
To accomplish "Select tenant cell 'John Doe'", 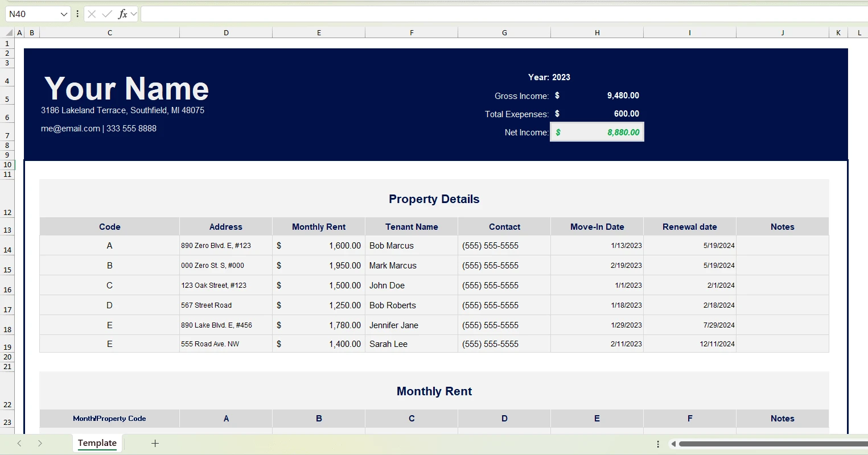I will click(412, 286).
